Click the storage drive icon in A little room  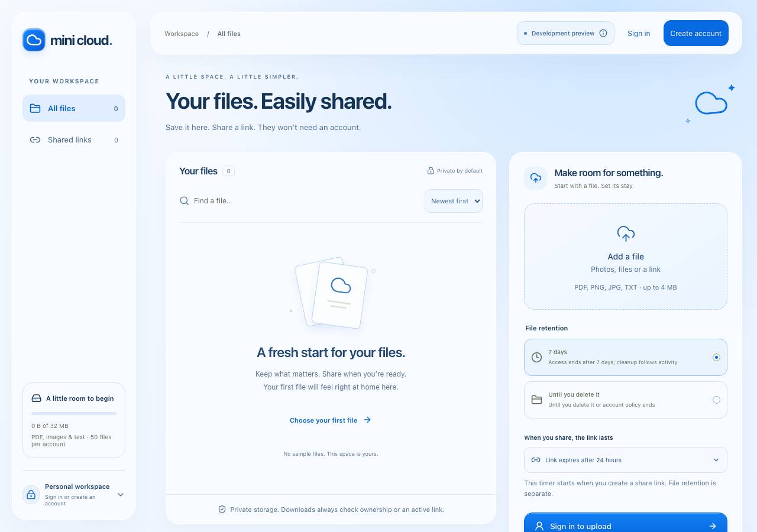[x=37, y=398]
